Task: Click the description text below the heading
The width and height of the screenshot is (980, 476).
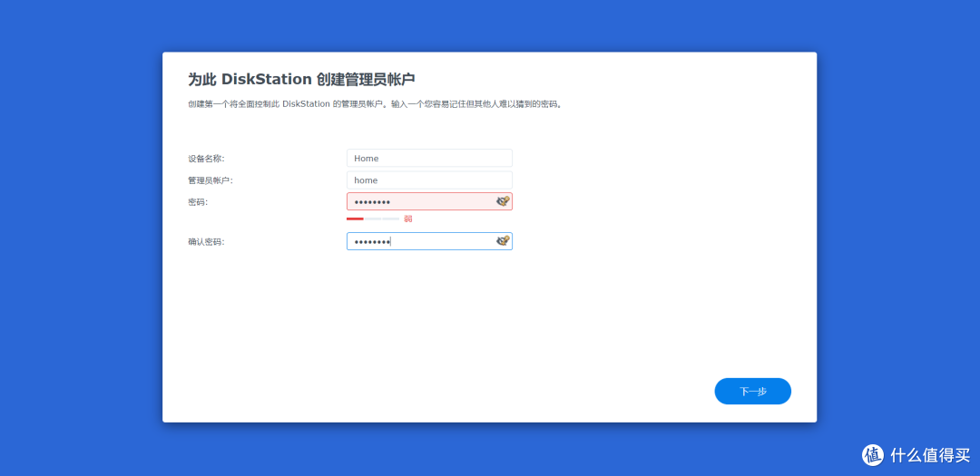Action: tap(375, 104)
